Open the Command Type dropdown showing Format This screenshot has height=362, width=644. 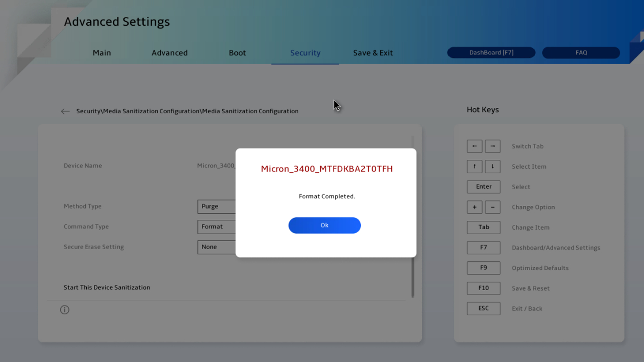point(216,227)
